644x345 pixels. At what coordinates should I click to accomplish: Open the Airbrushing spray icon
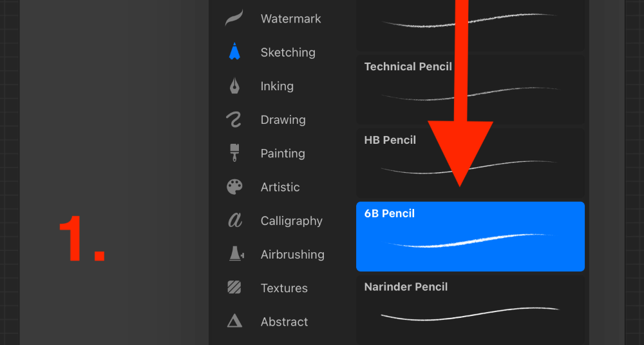pyautogui.click(x=236, y=253)
